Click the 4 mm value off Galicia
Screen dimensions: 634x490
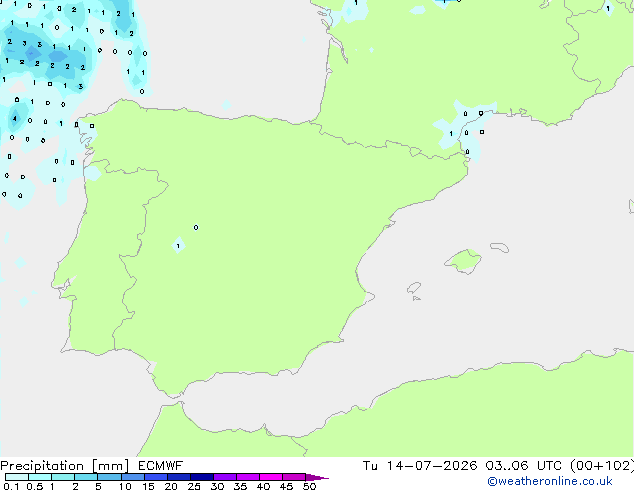coord(15,118)
